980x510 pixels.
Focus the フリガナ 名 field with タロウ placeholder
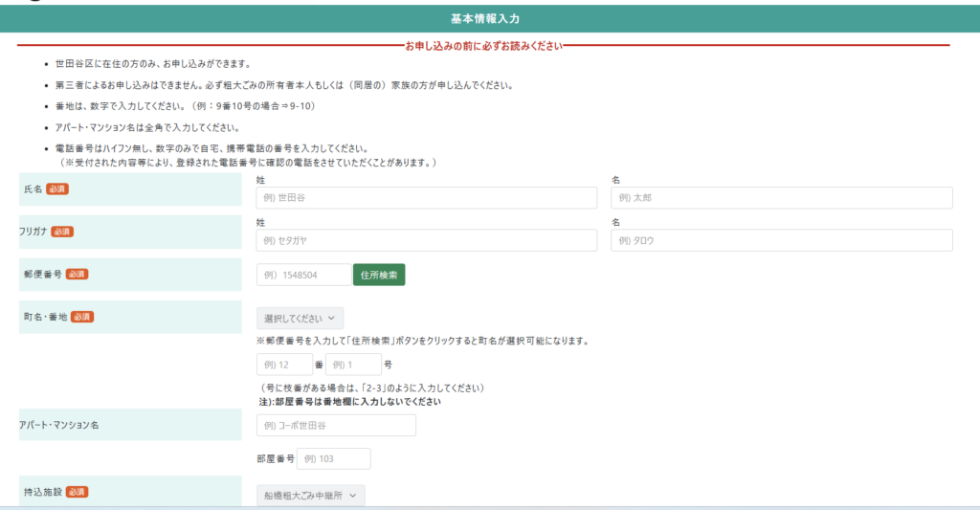tap(781, 240)
